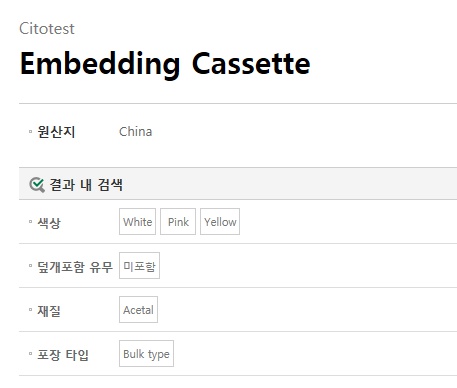Toggle the 미포함 cover filter

139,266
